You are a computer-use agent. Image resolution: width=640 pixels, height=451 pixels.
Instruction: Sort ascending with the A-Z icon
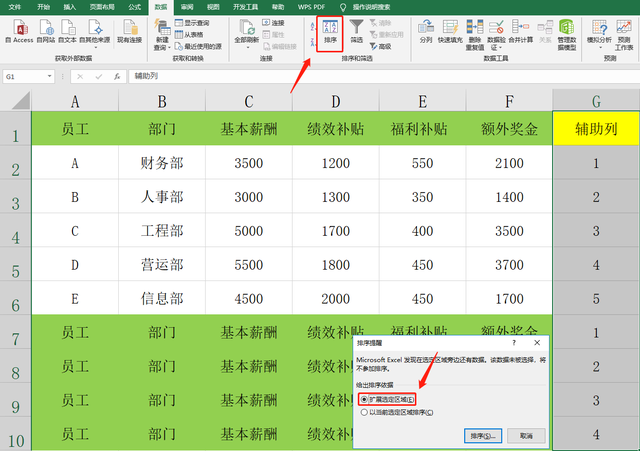pos(313,27)
